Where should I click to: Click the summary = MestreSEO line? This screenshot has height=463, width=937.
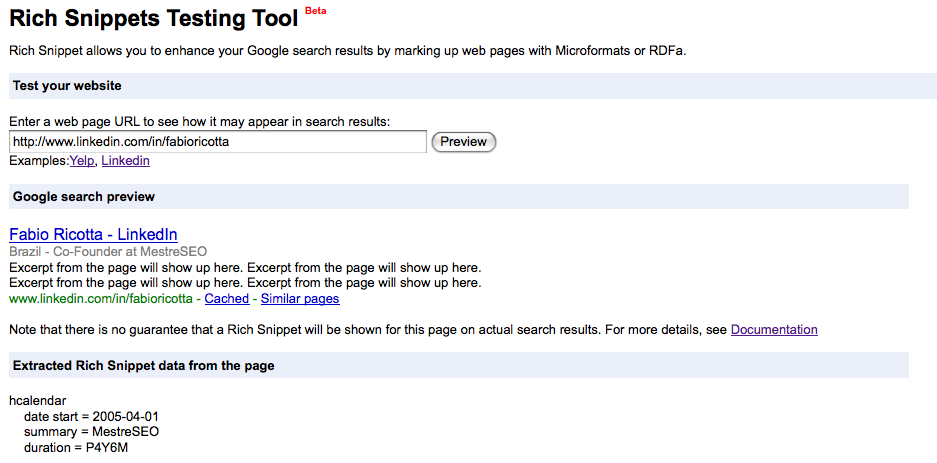91,432
